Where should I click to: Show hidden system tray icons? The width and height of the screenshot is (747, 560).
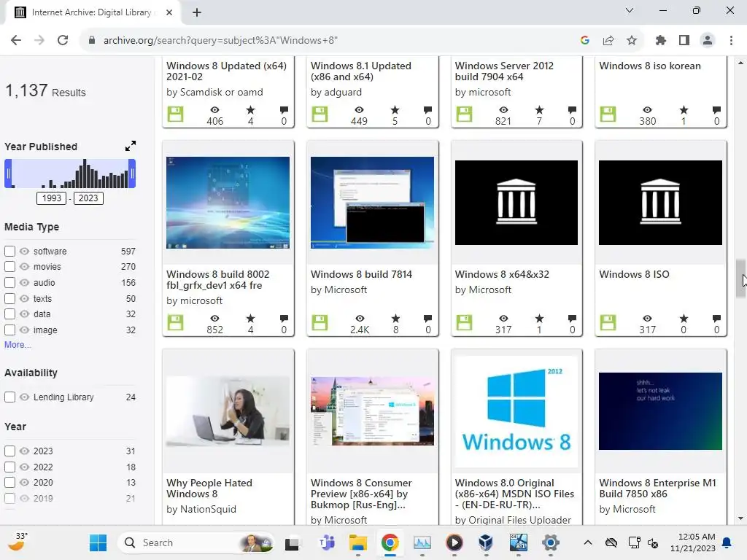[588, 542]
